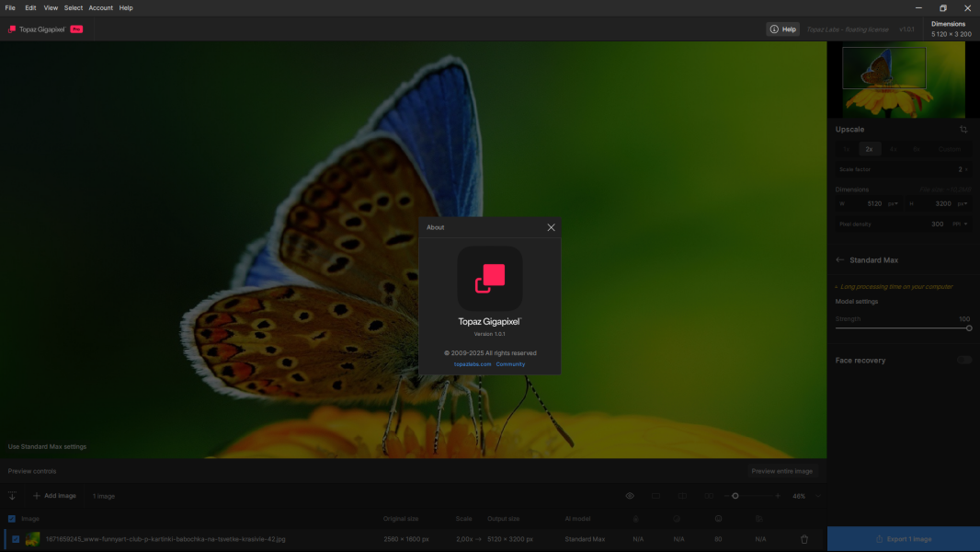This screenshot has width=980, height=552.
Task: Open the width unit px dropdown
Action: [x=893, y=203]
